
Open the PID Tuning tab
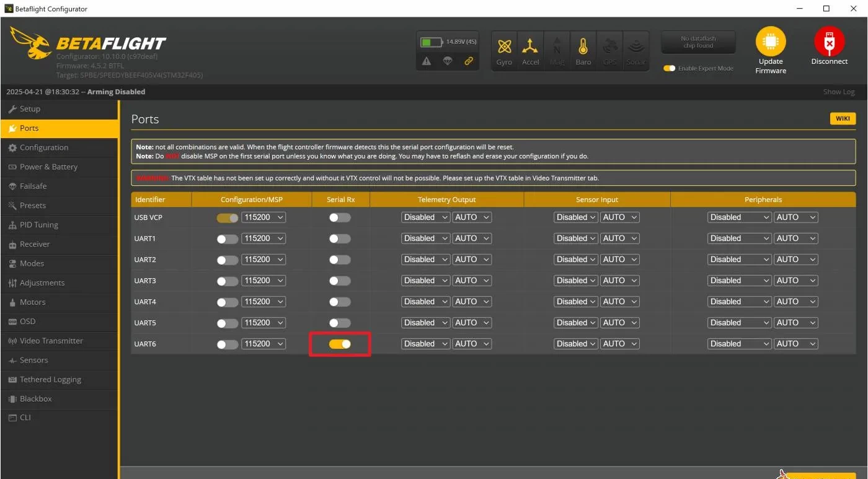point(59,225)
